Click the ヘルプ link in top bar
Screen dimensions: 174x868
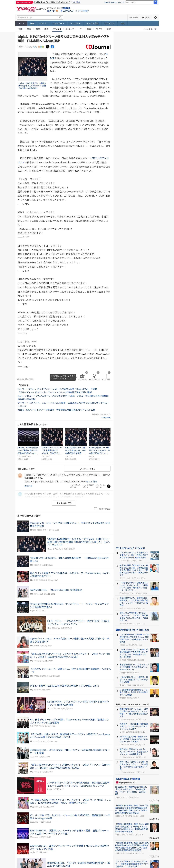(121, 2)
